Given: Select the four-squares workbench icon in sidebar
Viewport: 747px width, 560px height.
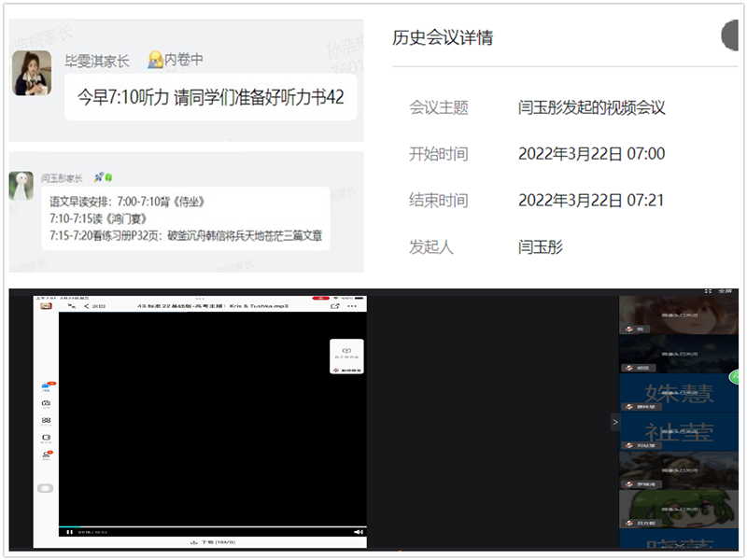Looking at the screenshot, I should pyautogui.click(x=46, y=421).
